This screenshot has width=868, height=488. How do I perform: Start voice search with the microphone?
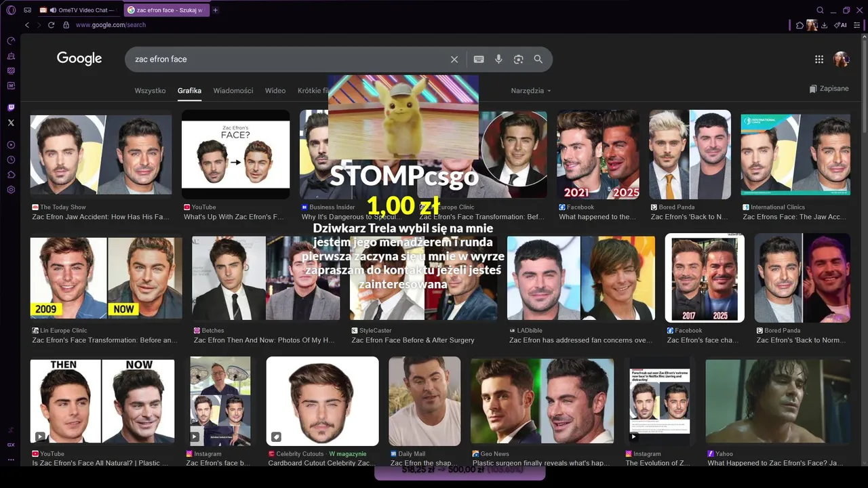tap(498, 59)
